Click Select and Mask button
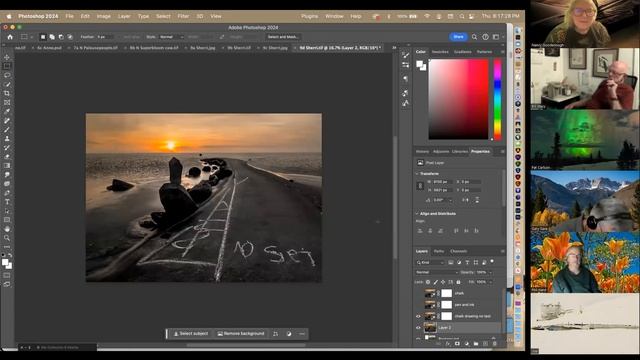Image resolution: width=640 pixels, height=360 pixels. click(x=283, y=37)
